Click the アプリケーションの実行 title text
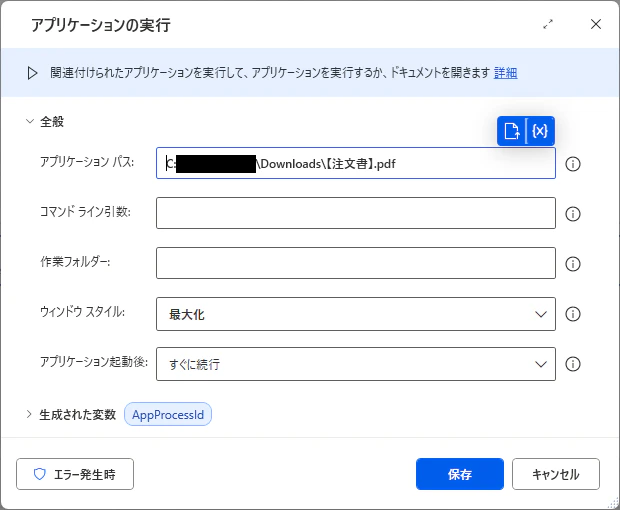Screen dimensions: 620x510 pos(101,25)
